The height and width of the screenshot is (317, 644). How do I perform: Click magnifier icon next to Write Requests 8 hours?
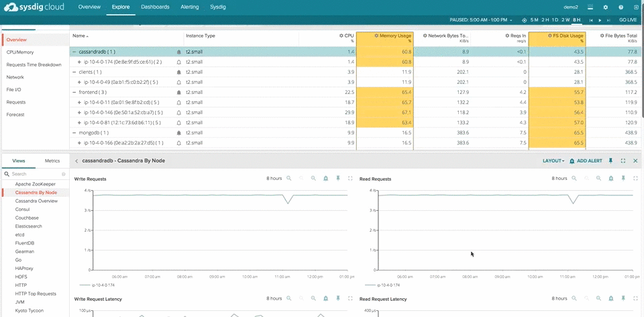point(288,179)
